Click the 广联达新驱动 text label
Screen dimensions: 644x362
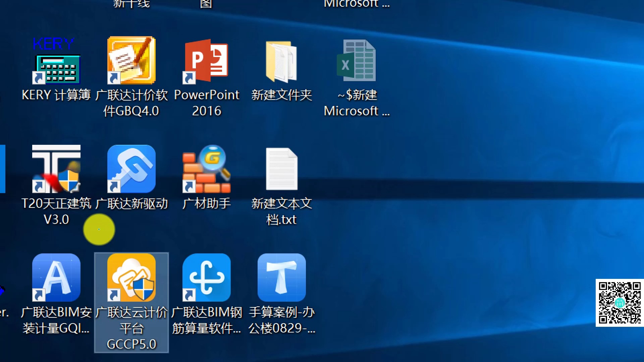pos(131,203)
